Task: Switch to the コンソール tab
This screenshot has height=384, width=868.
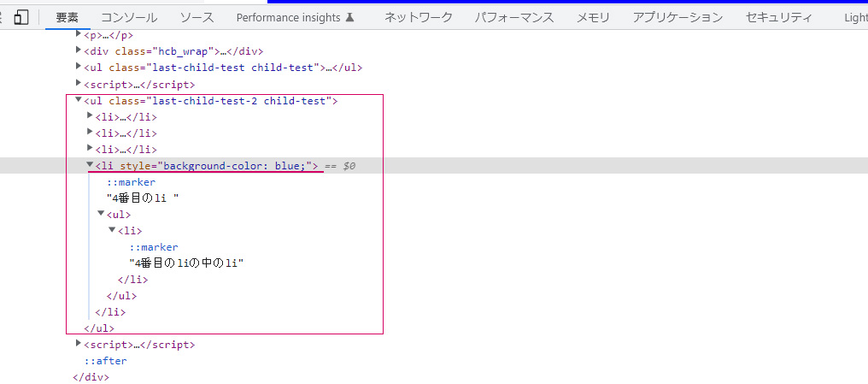Action: (129, 17)
